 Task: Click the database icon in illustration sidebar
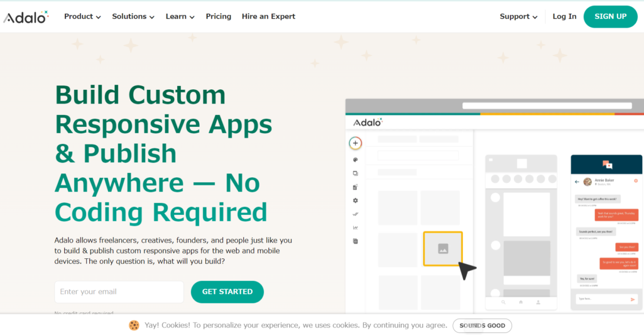coord(355,187)
